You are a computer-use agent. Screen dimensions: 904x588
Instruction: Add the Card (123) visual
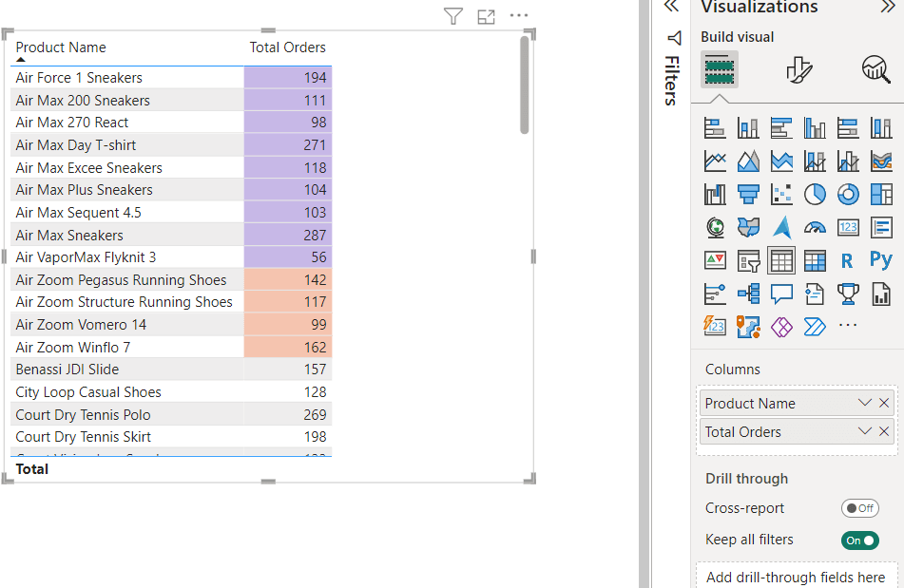[x=848, y=227]
